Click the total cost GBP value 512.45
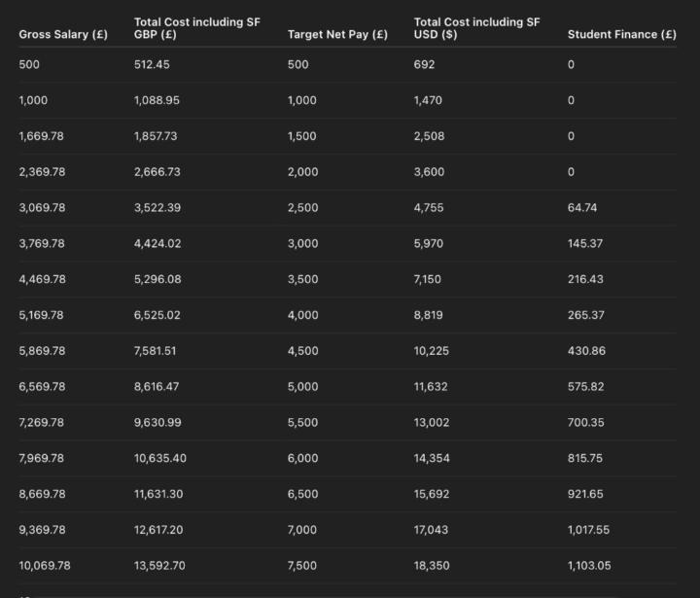 pyautogui.click(x=156, y=65)
